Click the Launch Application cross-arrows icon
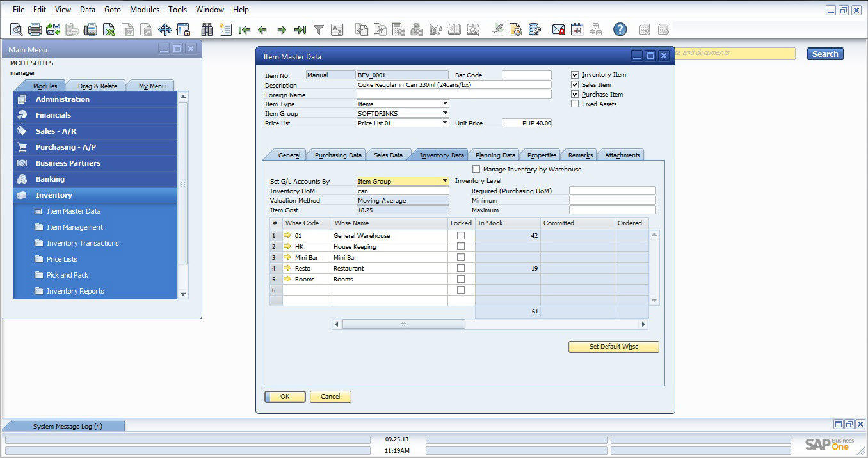Image resolution: width=868 pixels, height=458 pixels. (x=165, y=29)
